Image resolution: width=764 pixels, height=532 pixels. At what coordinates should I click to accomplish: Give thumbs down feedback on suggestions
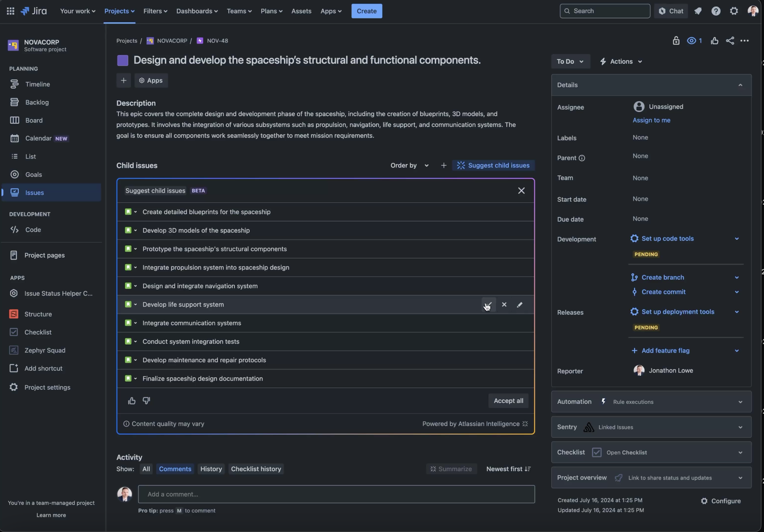[146, 401]
